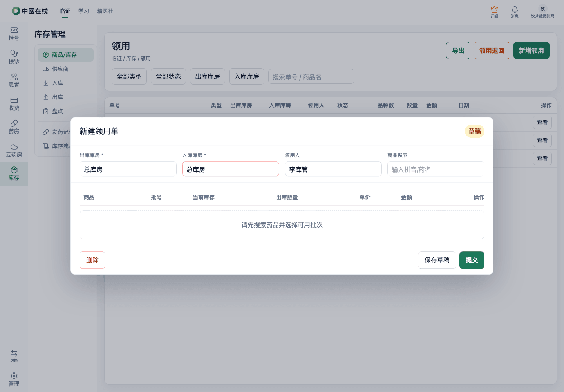564x392 pixels.
Task: Switch to the 学习 top tab
Action: (x=84, y=11)
